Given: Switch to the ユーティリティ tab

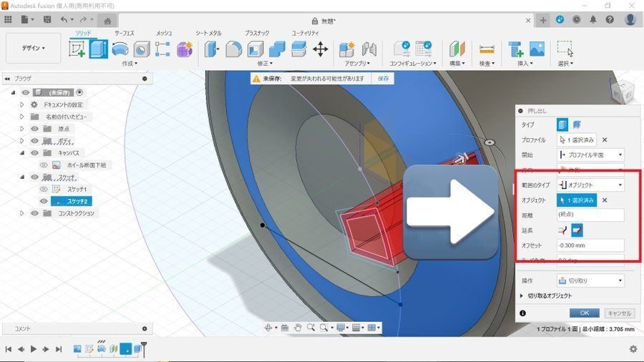Looking at the screenshot, I should tap(305, 33).
